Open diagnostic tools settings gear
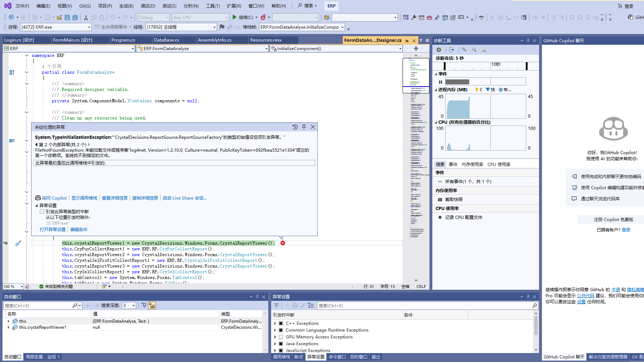644x362 pixels. point(439,50)
